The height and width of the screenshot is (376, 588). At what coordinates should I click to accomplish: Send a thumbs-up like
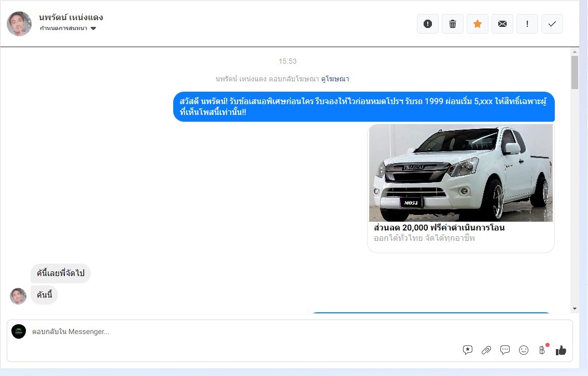(x=561, y=351)
